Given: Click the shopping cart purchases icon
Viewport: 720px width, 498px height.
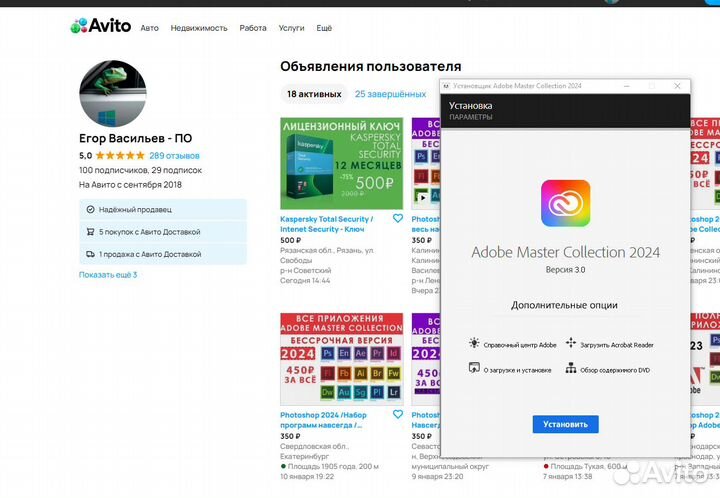Looking at the screenshot, I should click(x=91, y=232).
